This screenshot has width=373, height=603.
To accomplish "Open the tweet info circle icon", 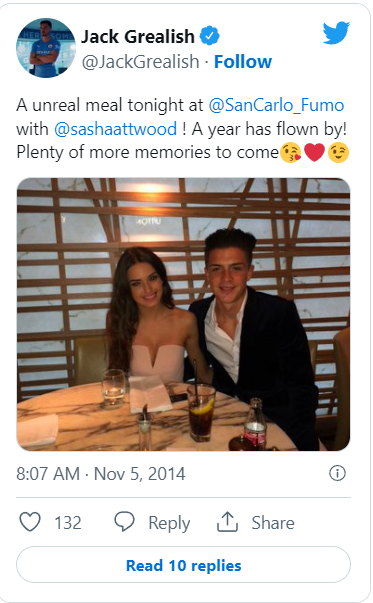I will click(x=337, y=473).
